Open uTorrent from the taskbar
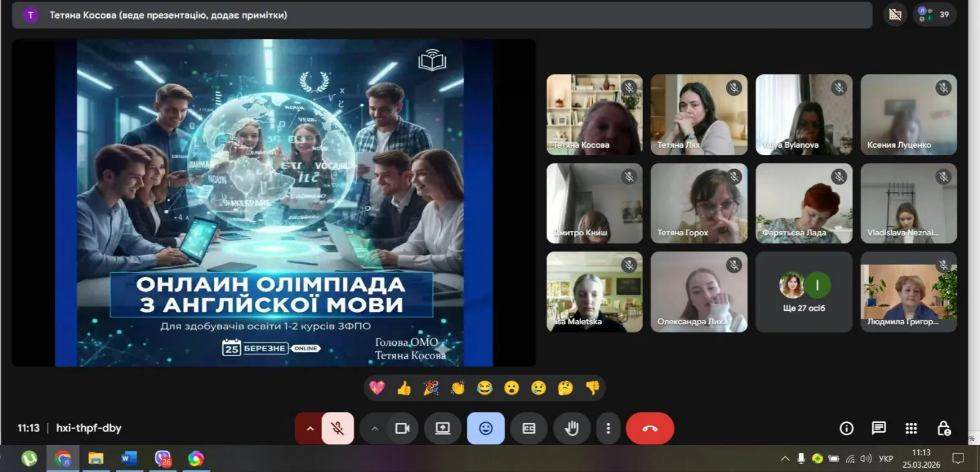This screenshot has height=472, width=980. tap(29, 459)
